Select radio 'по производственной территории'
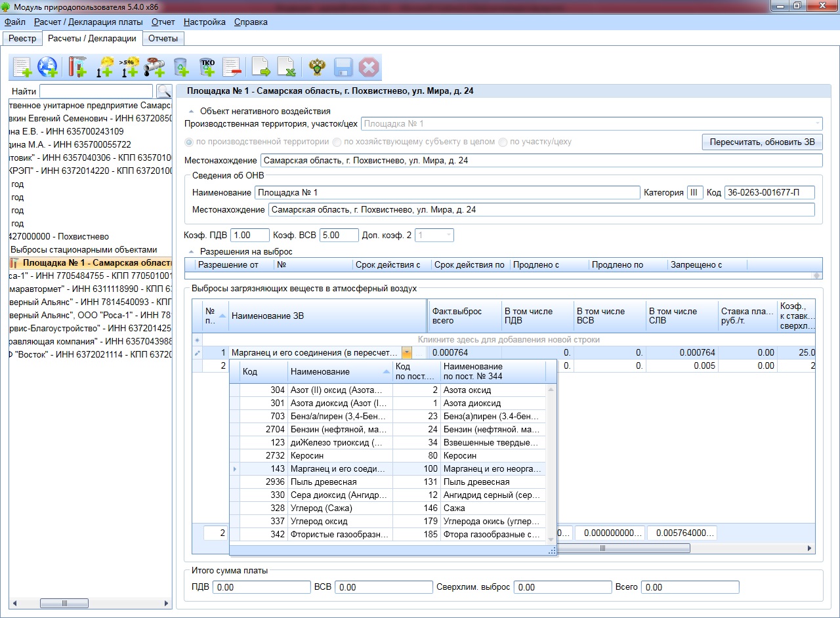Screen dimensions: 840x618 click(190, 142)
